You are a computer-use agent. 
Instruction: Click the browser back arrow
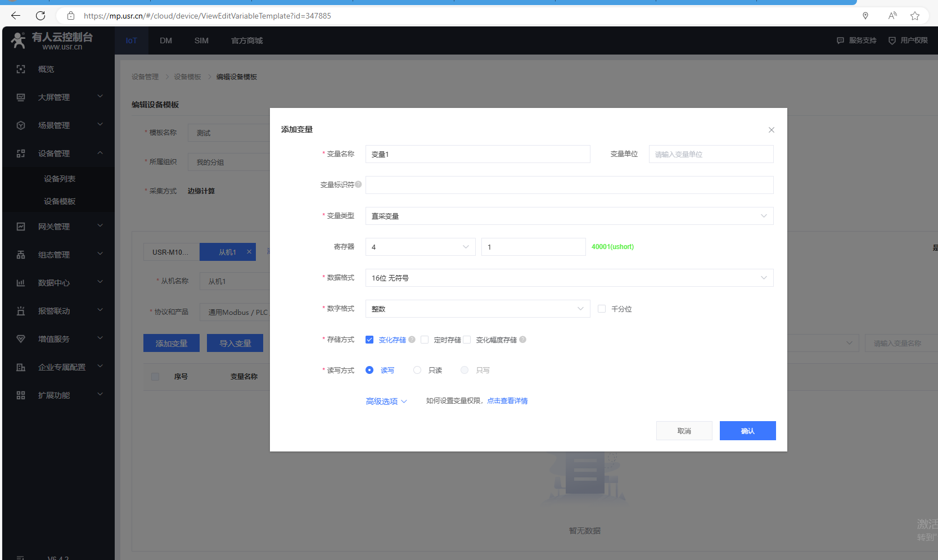click(x=16, y=16)
